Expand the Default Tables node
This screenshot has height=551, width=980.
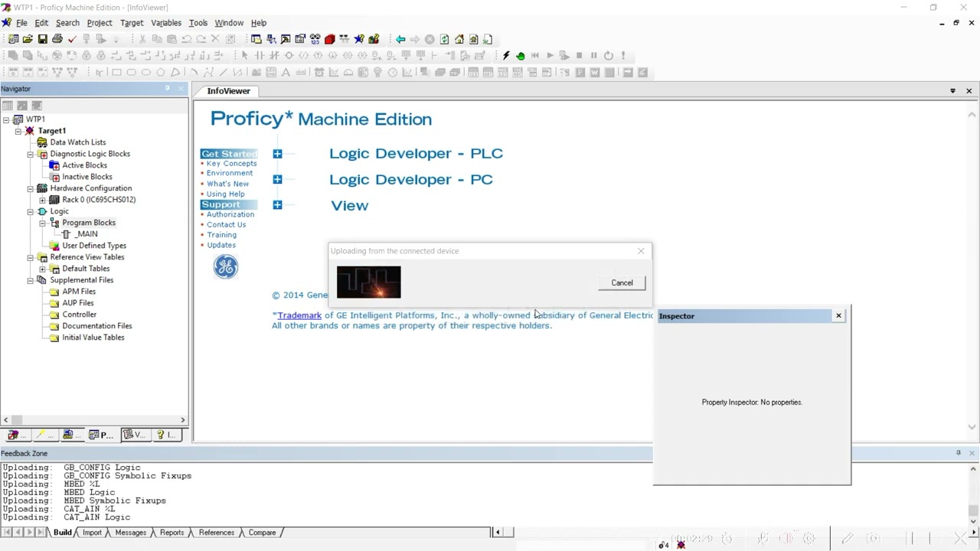43,269
